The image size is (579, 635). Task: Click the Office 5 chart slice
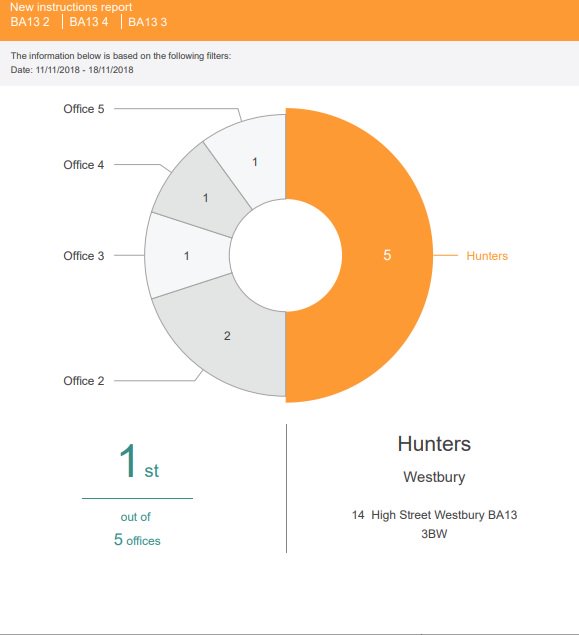click(x=254, y=162)
